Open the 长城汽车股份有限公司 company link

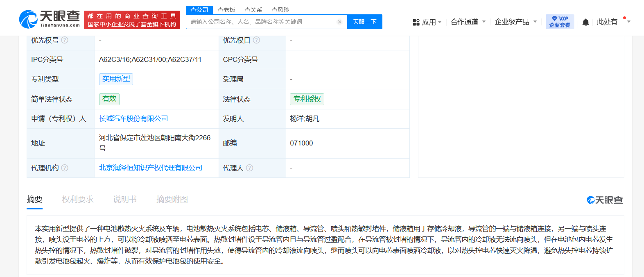pyautogui.click(x=133, y=118)
